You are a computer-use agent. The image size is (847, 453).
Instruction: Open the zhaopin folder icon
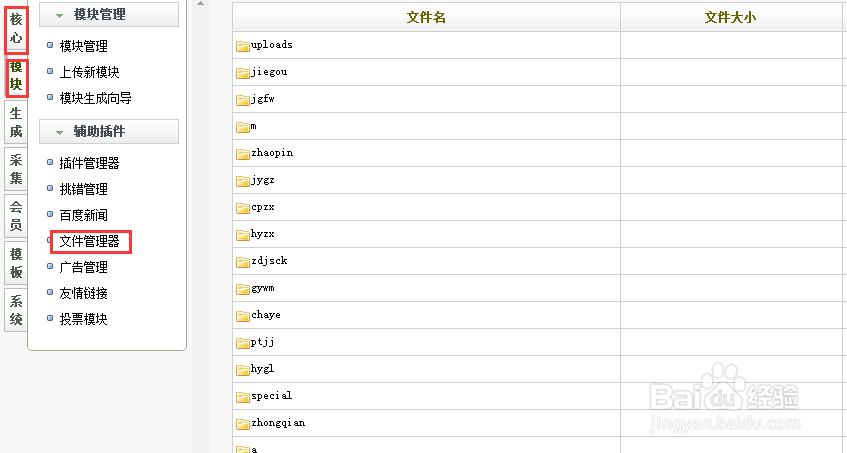click(243, 154)
